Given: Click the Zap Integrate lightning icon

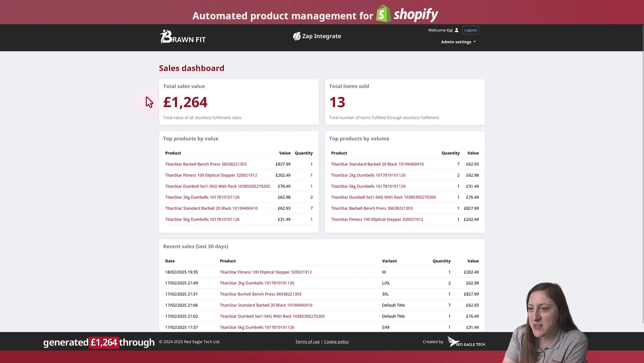Looking at the screenshot, I should [x=297, y=36].
